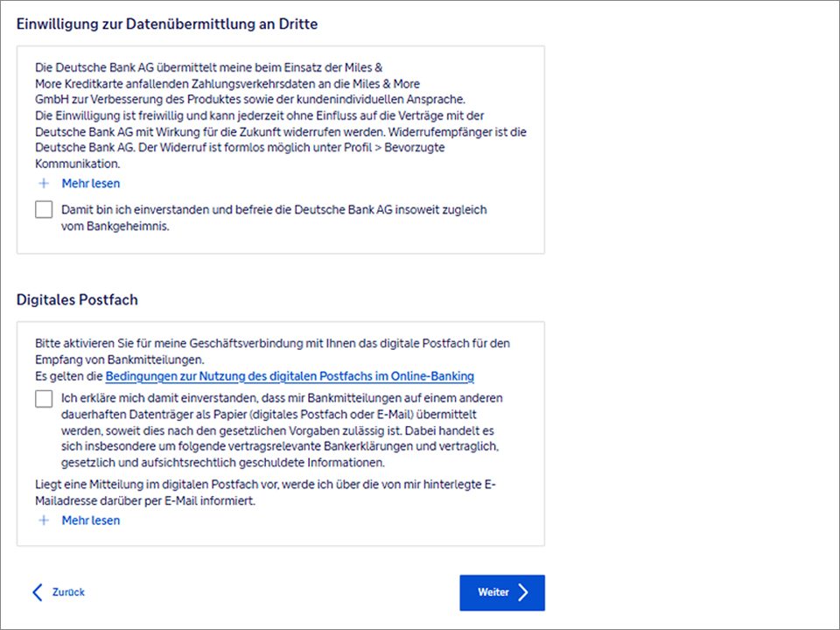Image resolution: width=840 pixels, height=630 pixels.
Task: Click the 'Einwilligung zur Datenübermittlung an Dritte' heading
Action: point(167,24)
